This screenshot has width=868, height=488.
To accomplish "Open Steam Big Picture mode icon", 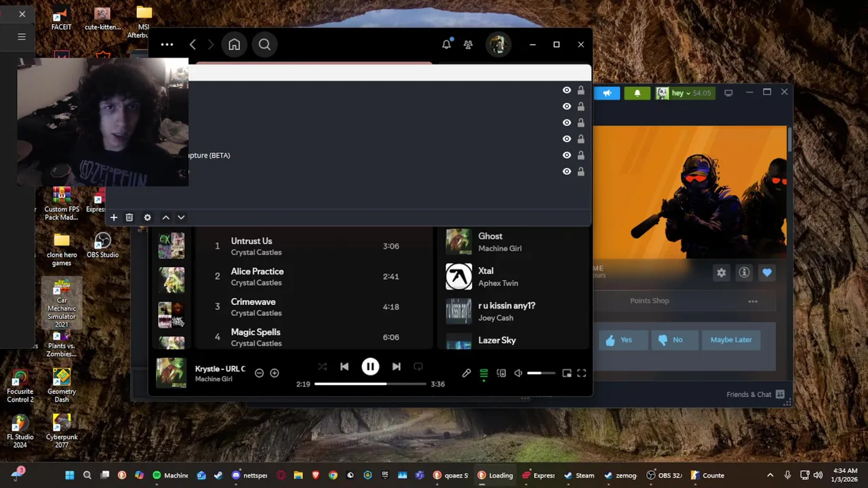I will (728, 93).
